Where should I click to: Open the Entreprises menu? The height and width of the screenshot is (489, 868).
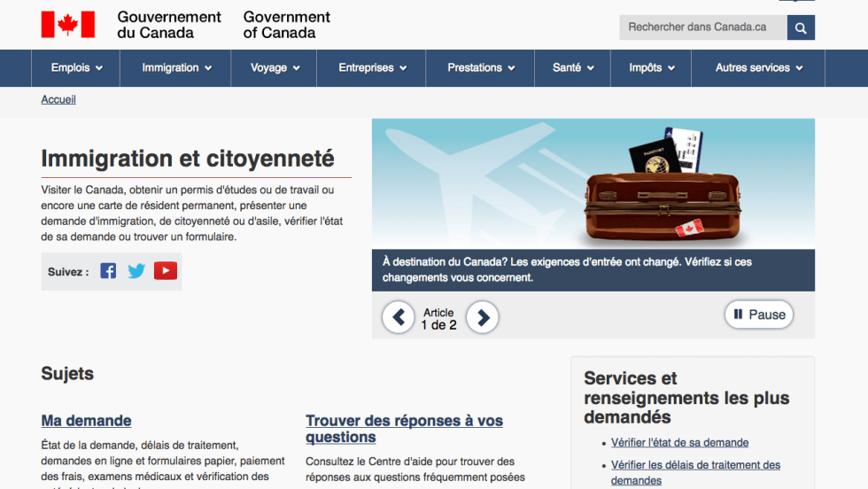tap(372, 68)
